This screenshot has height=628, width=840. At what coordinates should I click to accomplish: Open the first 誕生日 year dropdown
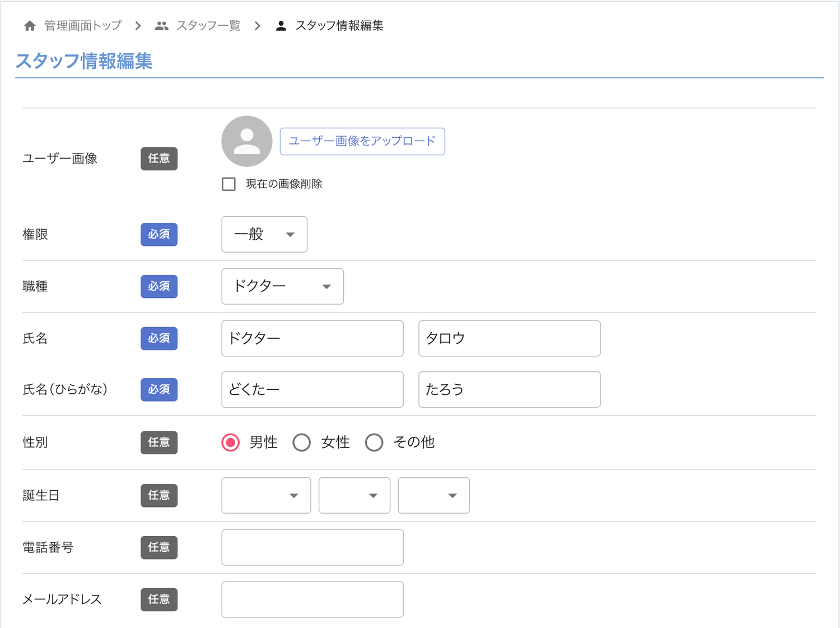coord(266,495)
